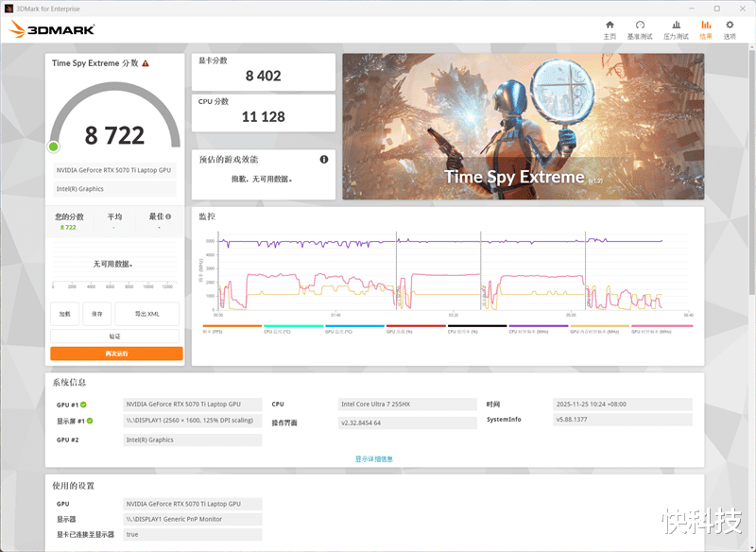Click the 加载 load button
This screenshot has height=552, width=756.
pyautogui.click(x=64, y=314)
